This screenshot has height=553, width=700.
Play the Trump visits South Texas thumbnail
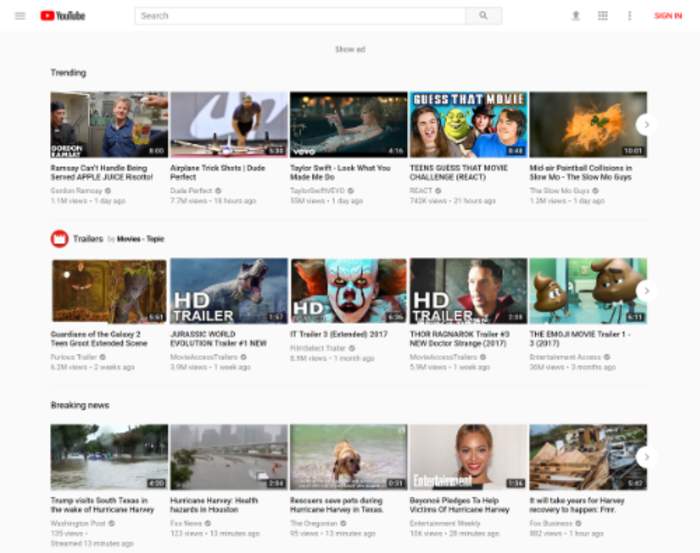[x=109, y=457]
